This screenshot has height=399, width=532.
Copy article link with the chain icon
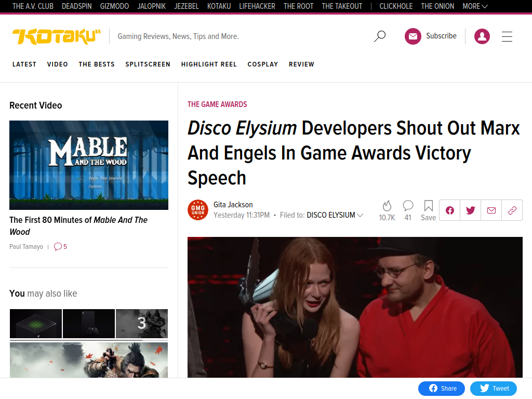click(x=512, y=210)
